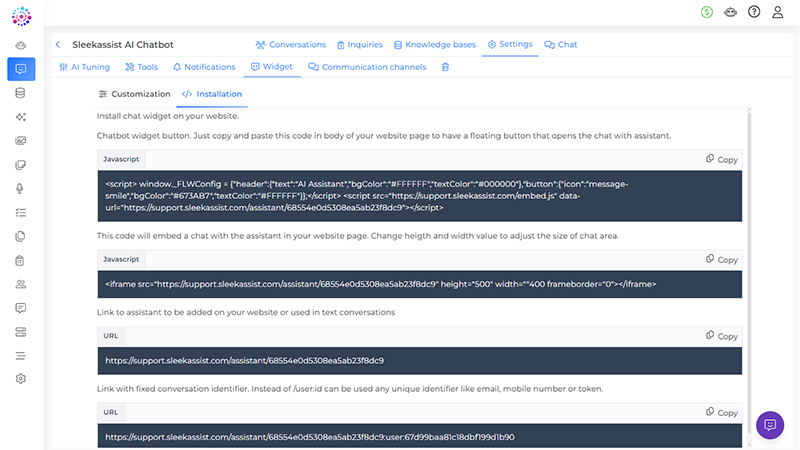Screen dimensions: 800x450
Task: Select the microphone icon in left sidebar
Action: (21, 189)
